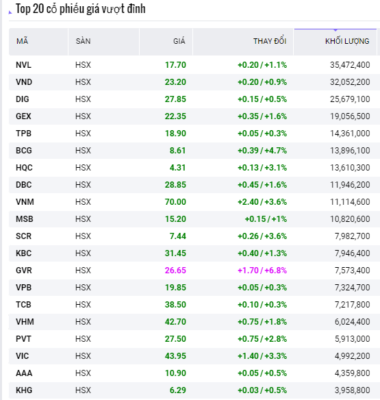380x400 pixels.
Task: Select the VIC ticker link
Action: (22, 356)
